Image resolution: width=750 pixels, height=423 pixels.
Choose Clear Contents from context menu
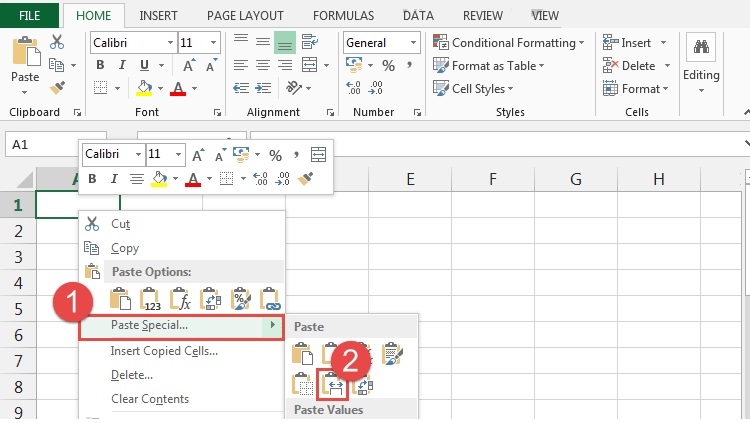(182, 399)
